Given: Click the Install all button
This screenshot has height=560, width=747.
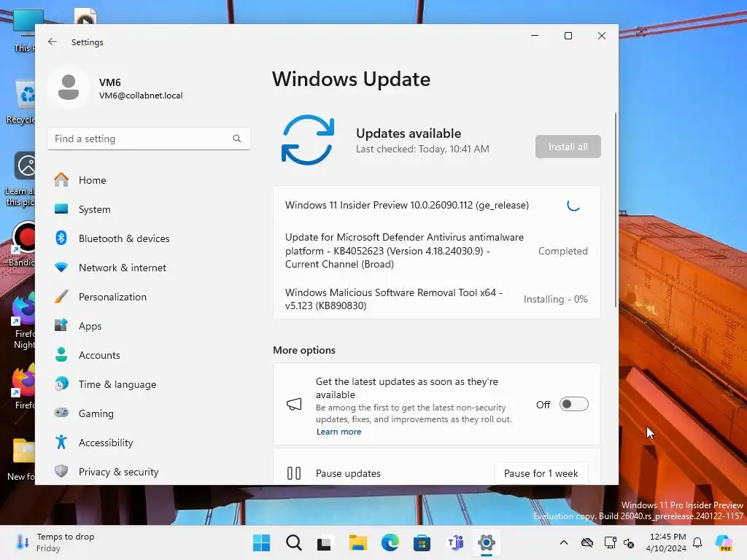Looking at the screenshot, I should (x=568, y=147).
